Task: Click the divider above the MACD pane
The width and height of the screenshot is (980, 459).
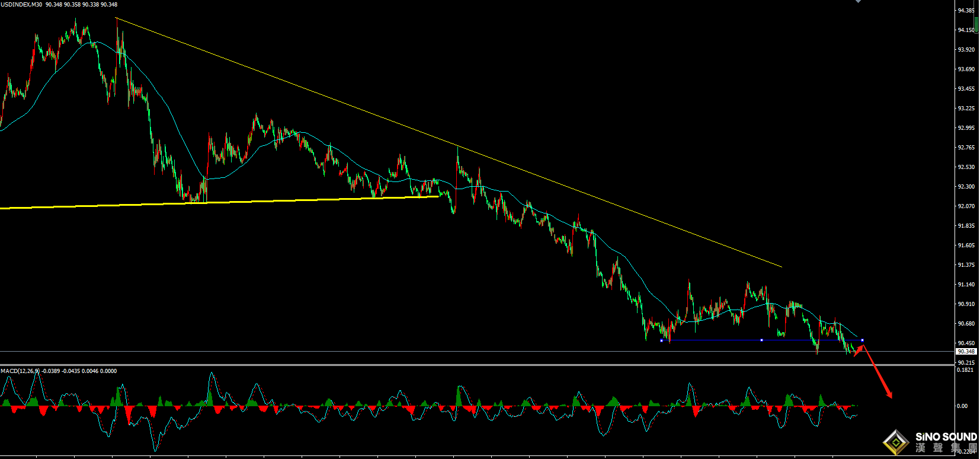Action: [474, 365]
